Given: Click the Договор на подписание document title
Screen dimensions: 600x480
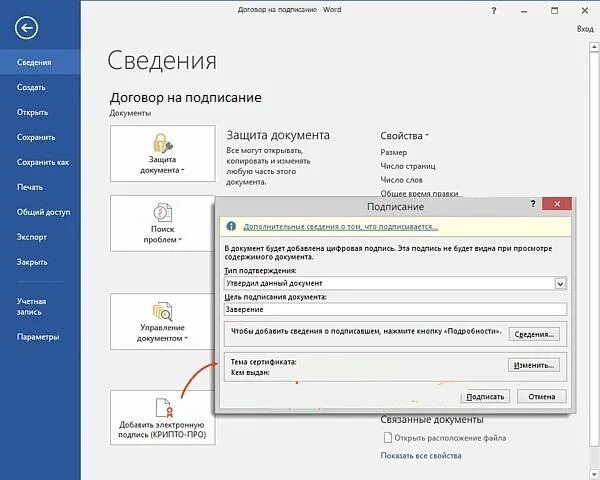Looking at the screenshot, I should click(186, 98).
